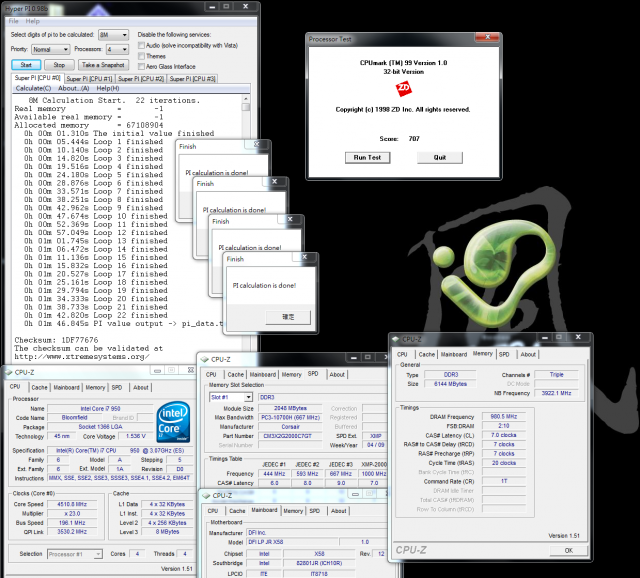Open the Help(H) menu in Super PI

pyautogui.click(x=108, y=89)
